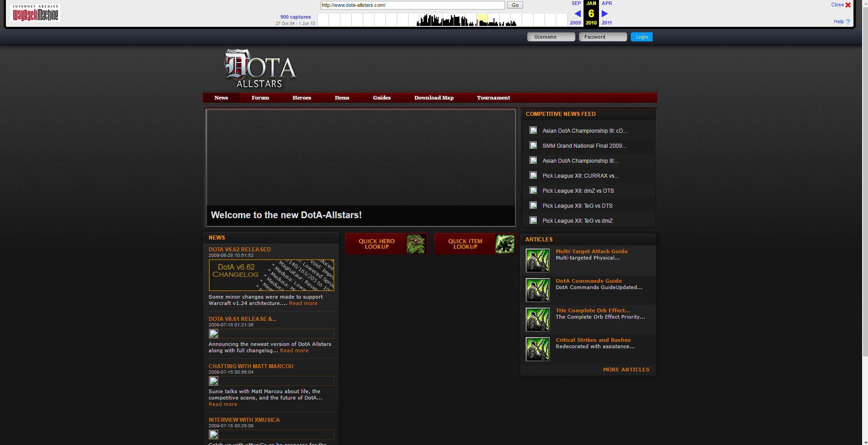
Task: Open the Guides menu item
Action: pos(382,98)
